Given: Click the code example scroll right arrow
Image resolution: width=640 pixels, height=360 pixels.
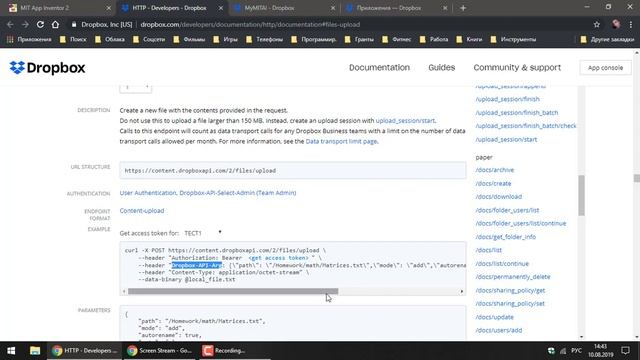Looking at the screenshot, I should (x=462, y=291).
